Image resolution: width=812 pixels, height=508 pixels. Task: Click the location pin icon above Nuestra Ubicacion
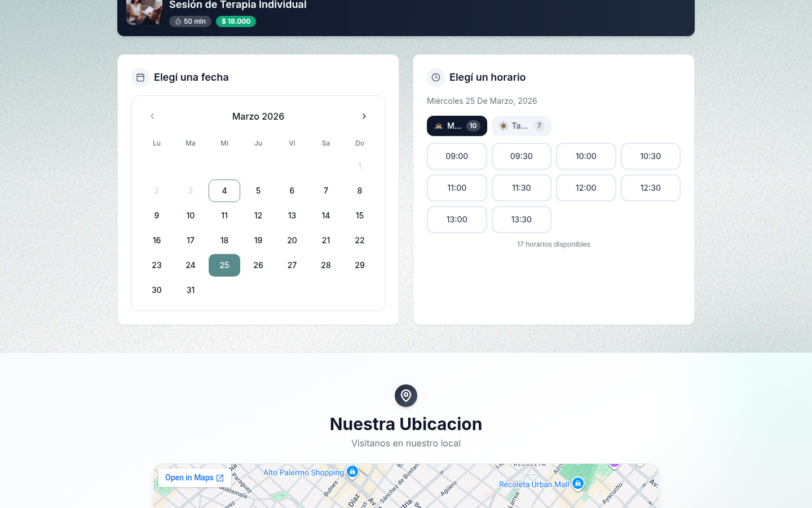(x=406, y=396)
